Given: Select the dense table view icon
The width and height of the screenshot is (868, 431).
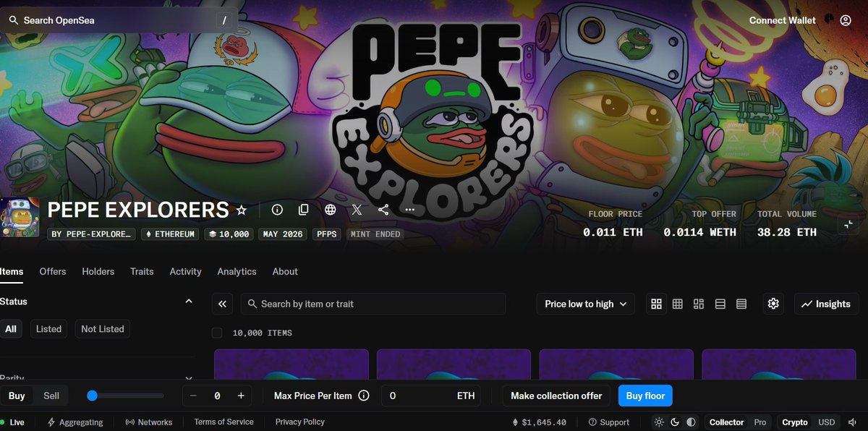Looking at the screenshot, I should tap(741, 304).
